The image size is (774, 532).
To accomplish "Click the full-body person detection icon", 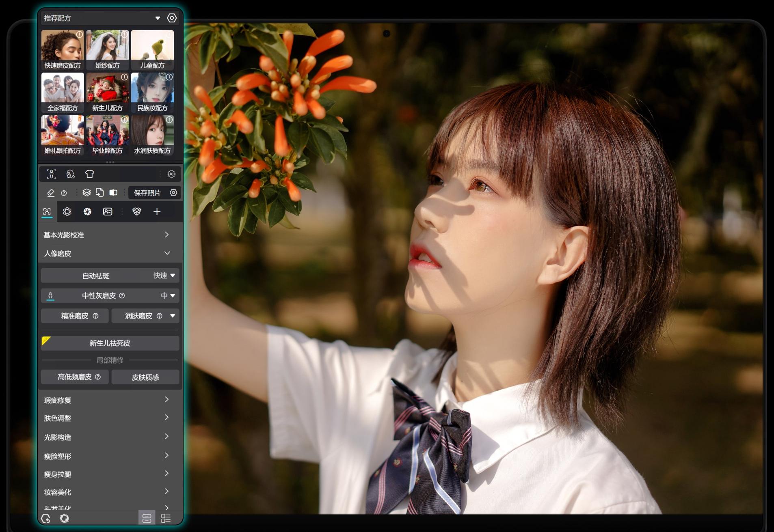I will click(52, 174).
